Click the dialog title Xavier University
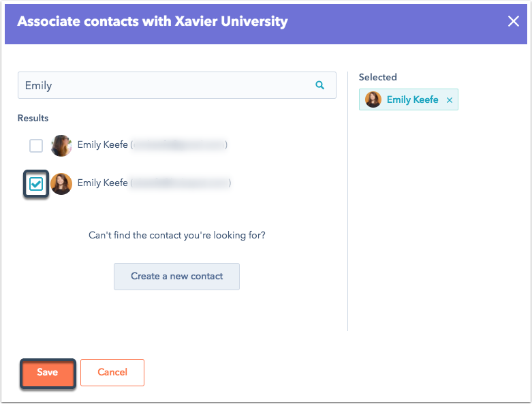Image resolution: width=532 pixels, height=404 pixels. (x=231, y=21)
